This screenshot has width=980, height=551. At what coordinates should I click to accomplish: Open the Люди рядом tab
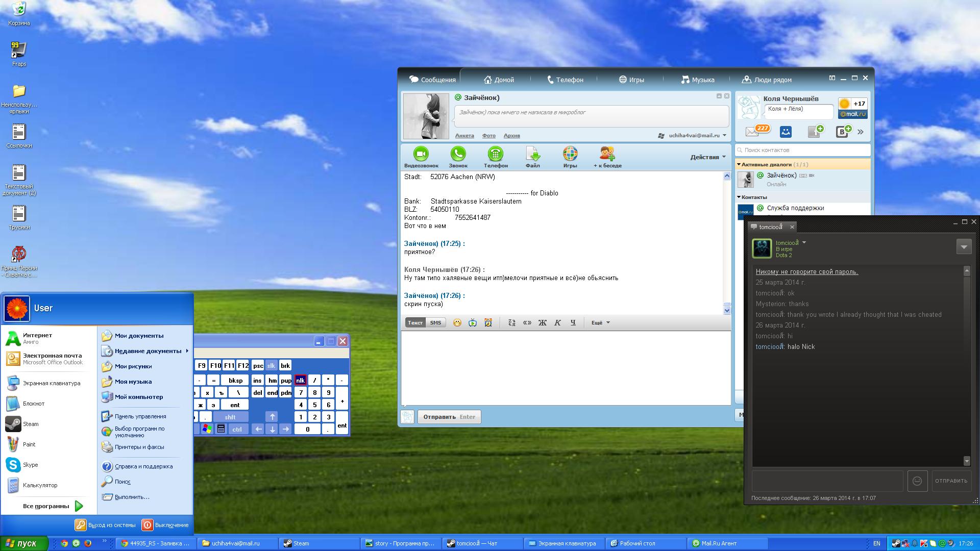[x=767, y=80]
